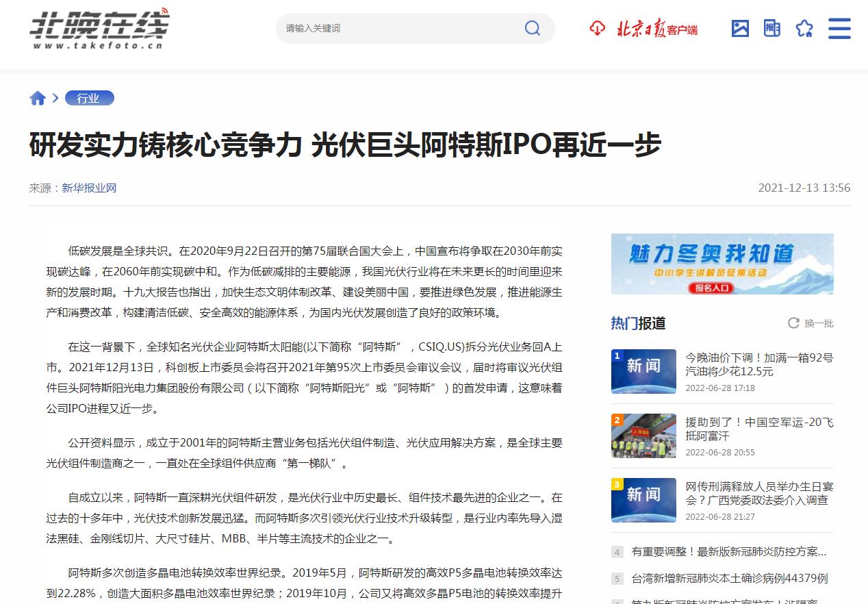Open the photo gallery icon
This screenshot has height=604, width=868.
pyautogui.click(x=740, y=28)
